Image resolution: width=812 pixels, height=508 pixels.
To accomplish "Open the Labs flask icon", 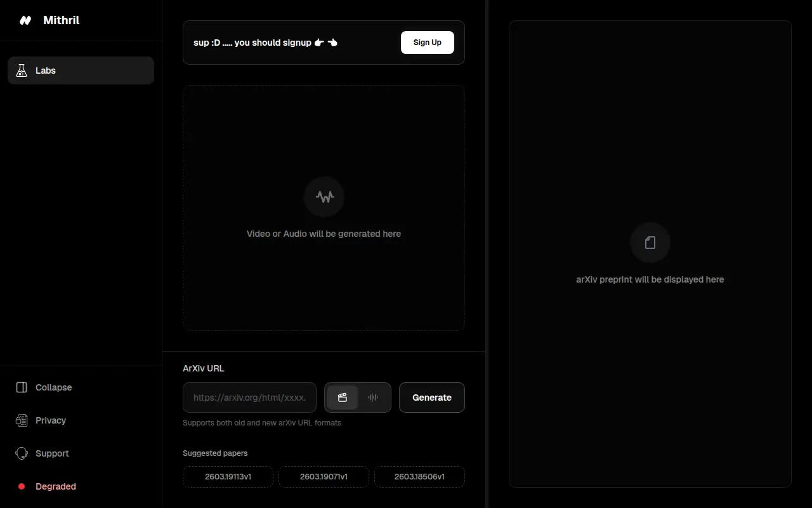I will pyautogui.click(x=22, y=70).
